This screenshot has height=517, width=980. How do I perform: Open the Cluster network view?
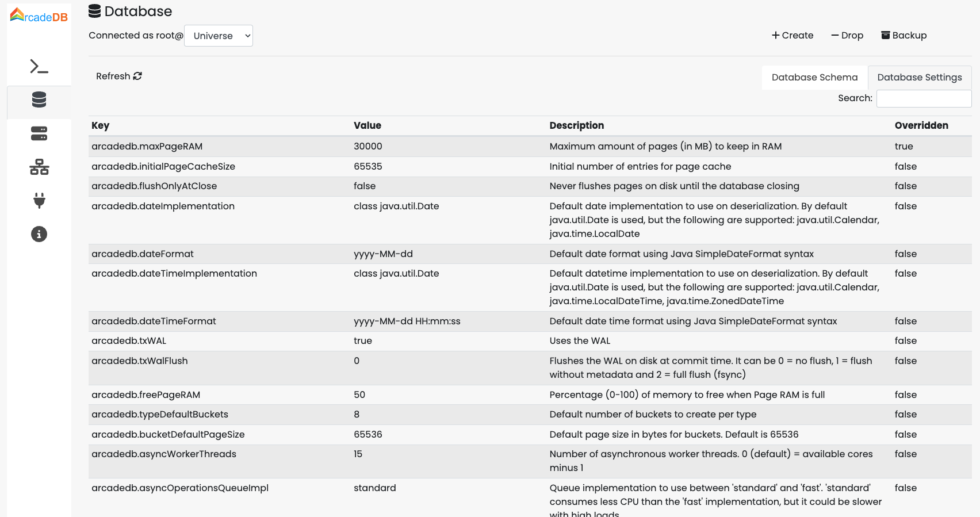pos(39,167)
